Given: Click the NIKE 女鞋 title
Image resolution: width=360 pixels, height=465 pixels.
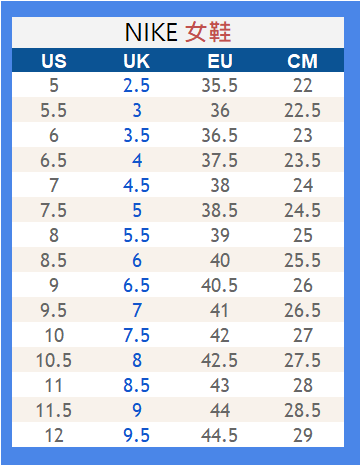Looking at the screenshot, I should pos(178,32).
